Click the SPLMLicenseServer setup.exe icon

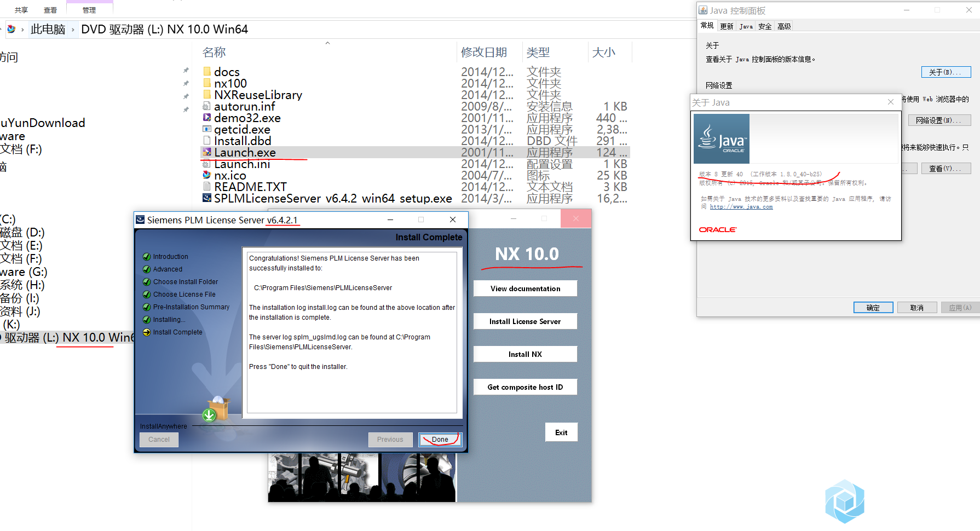pos(207,198)
